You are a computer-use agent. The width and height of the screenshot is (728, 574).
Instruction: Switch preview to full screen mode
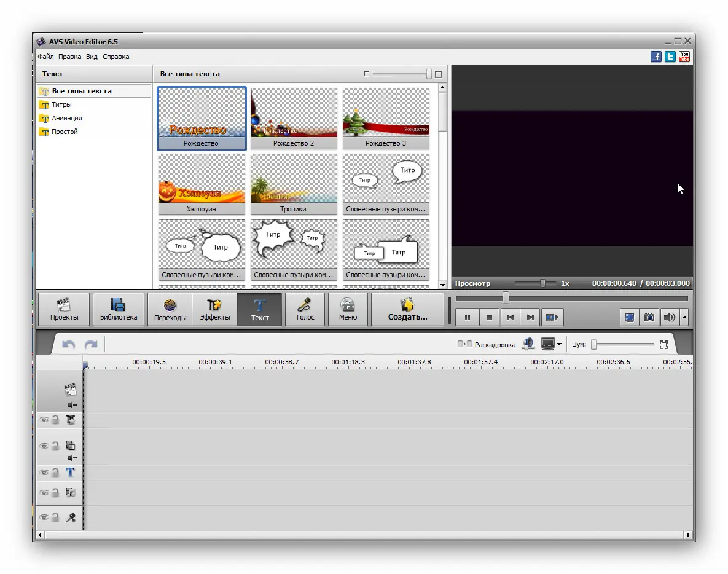[x=630, y=317]
